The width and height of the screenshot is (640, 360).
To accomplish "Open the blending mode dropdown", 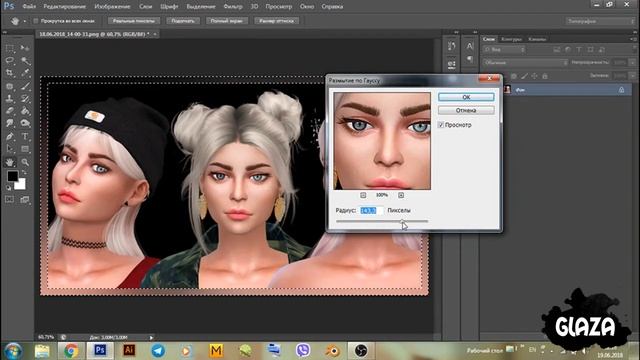I will pos(525,63).
